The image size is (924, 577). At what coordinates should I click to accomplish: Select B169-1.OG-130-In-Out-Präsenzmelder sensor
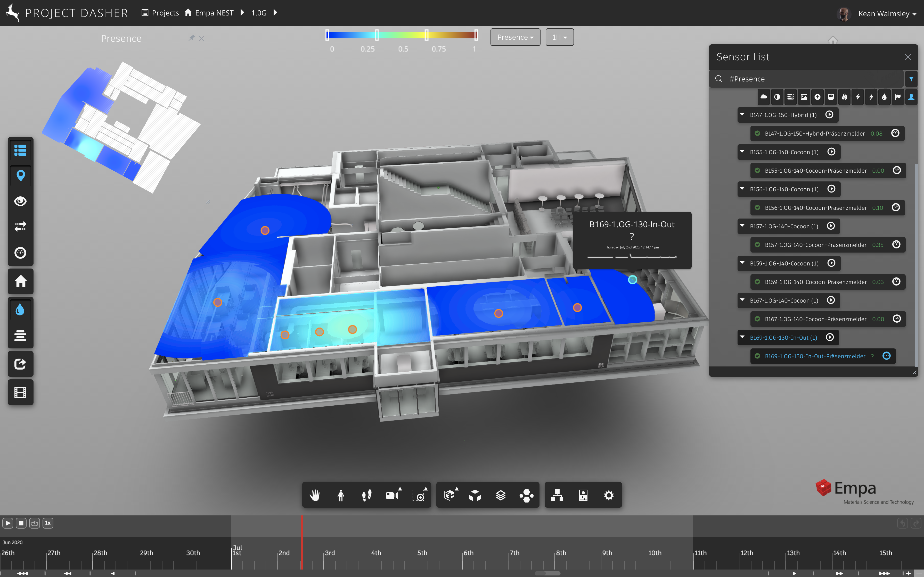(x=815, y=356)
